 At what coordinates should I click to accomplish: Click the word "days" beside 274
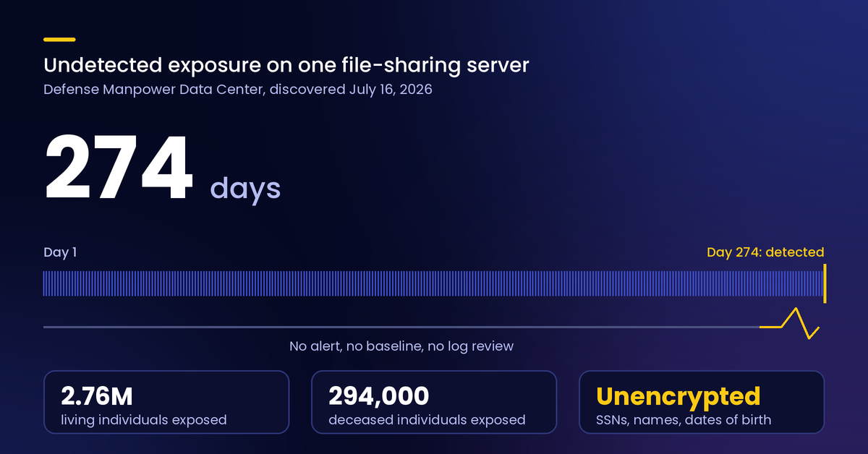click(245, 188)
